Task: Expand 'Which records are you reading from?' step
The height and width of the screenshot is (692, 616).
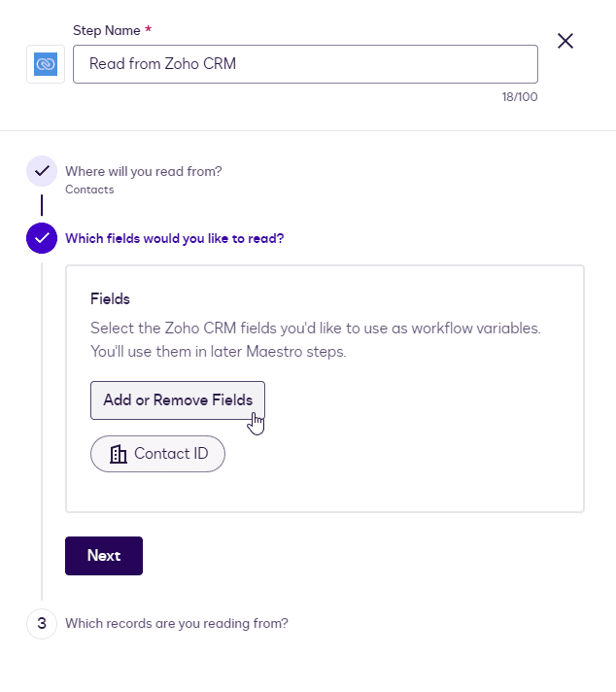Action: point(177,623)
